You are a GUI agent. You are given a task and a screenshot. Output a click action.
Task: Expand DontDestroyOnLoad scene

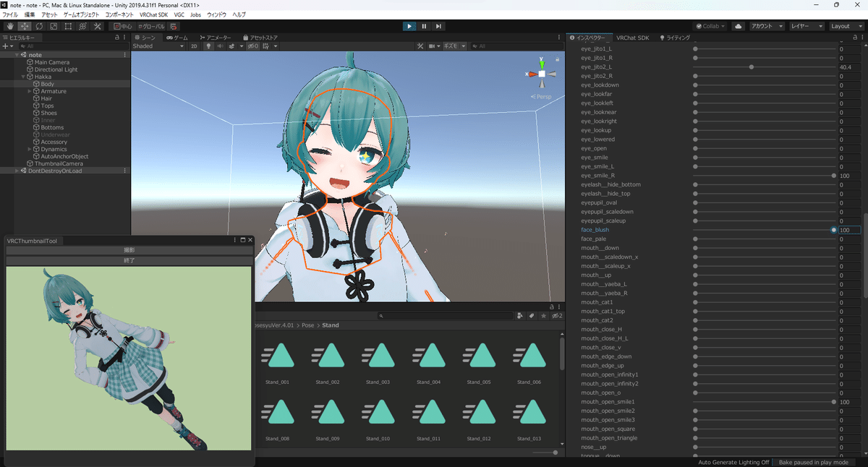[x=17, y=171]
